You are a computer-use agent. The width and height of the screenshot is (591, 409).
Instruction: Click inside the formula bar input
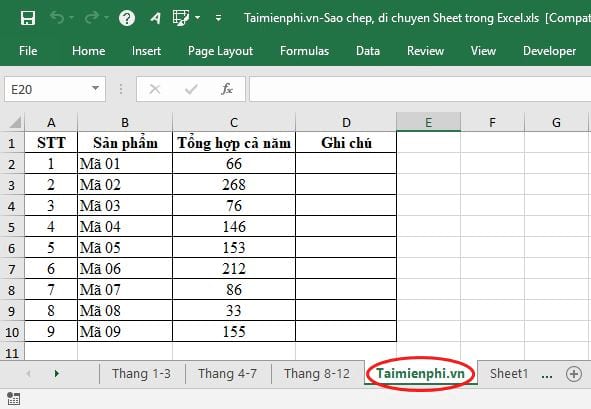tap(420, 89)
